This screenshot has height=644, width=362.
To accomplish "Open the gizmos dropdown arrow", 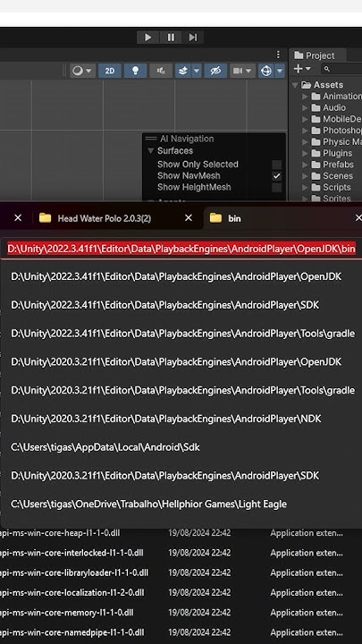I will [280, 71].
